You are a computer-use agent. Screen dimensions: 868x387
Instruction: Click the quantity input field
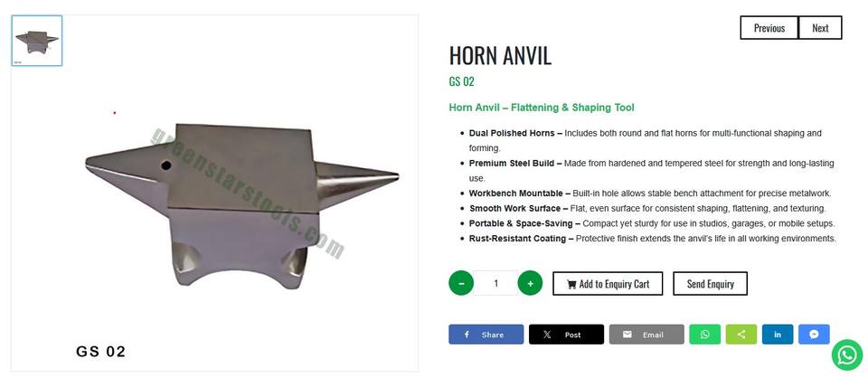pyautogui.click(x=495, y=283)
